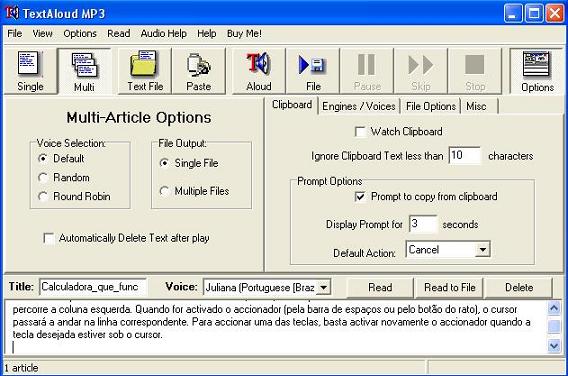568x376 pixels.
Task: Speak text with the Aloud icon
Action: [259, 71]
